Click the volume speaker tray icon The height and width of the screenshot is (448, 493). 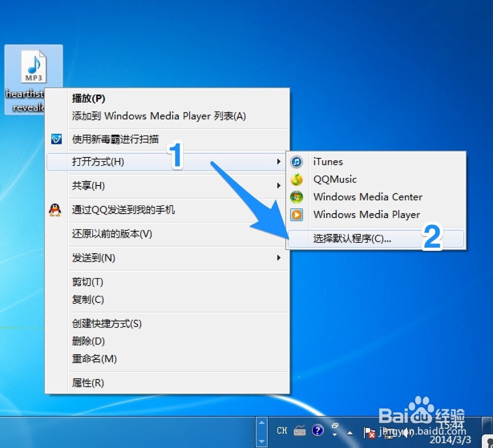coord(408,433)
